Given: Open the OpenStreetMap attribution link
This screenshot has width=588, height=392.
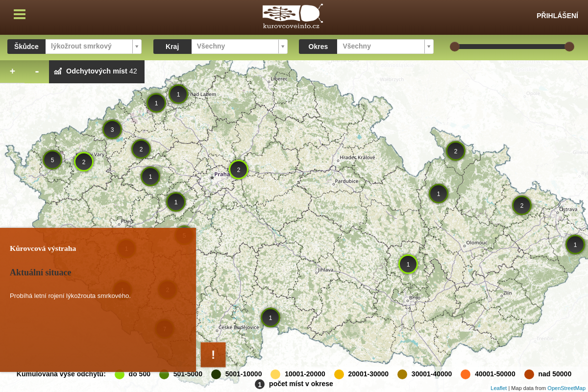Looking at the screenshot, I should [566, 388].
